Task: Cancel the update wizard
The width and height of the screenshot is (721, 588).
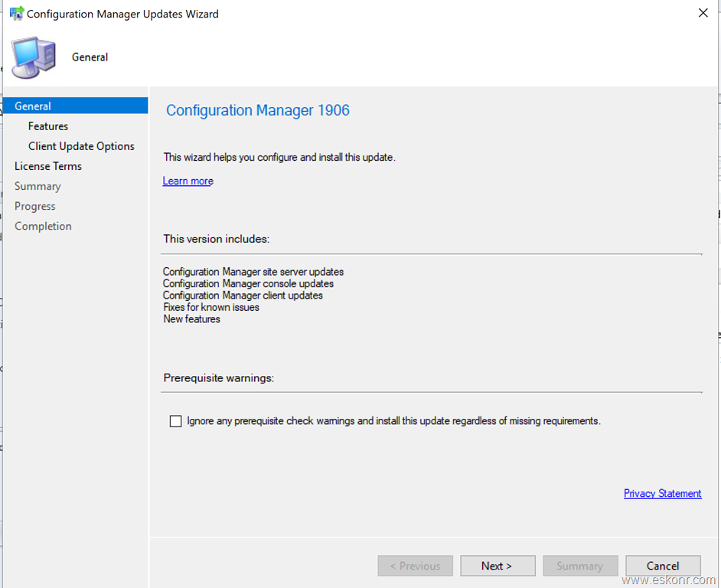Action: 663,565
